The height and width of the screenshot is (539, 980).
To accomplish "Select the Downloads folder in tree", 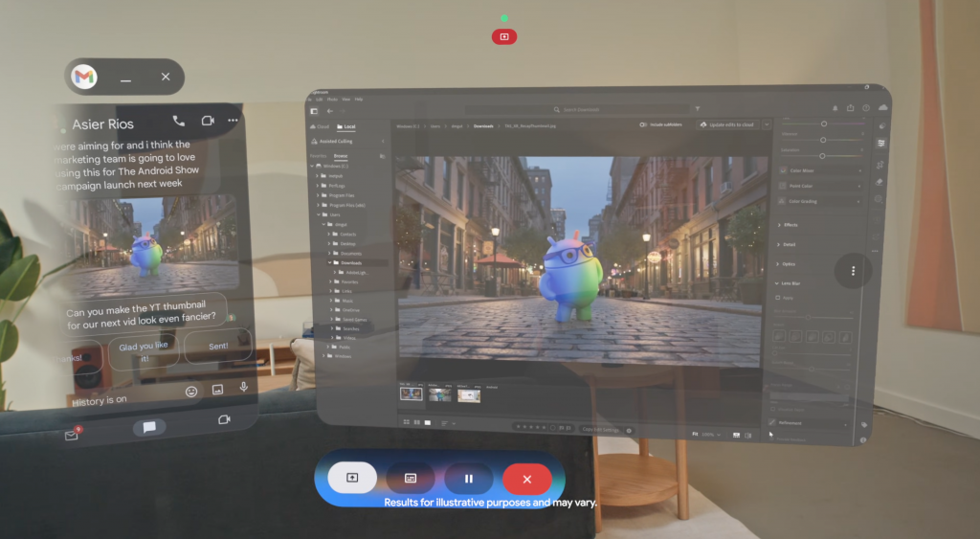I will [x=347, y=262].
